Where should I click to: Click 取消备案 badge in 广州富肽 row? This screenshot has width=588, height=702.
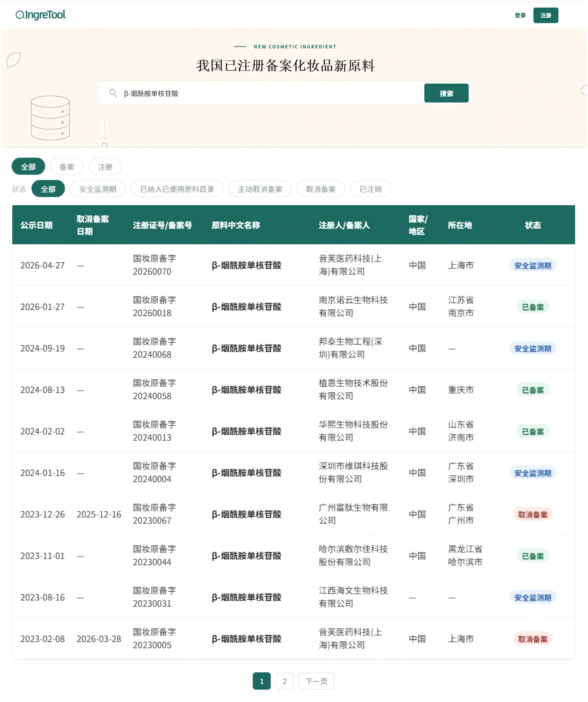coord(532,514)
